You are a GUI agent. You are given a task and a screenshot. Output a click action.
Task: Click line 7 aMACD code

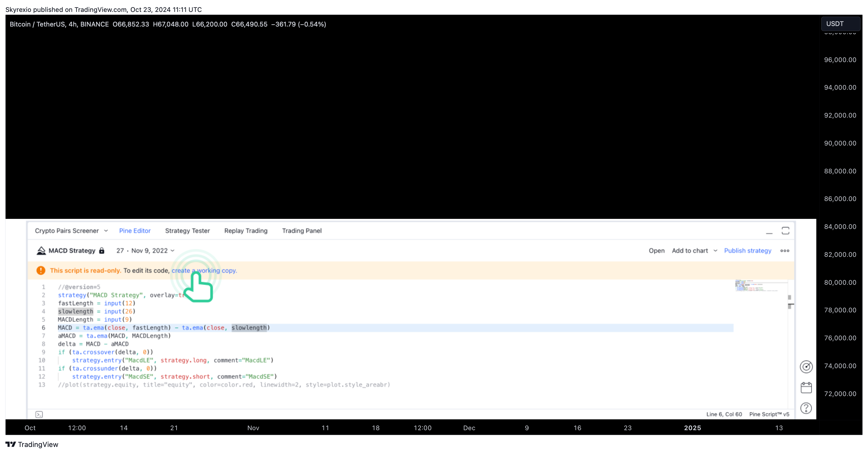coord(114,336)
